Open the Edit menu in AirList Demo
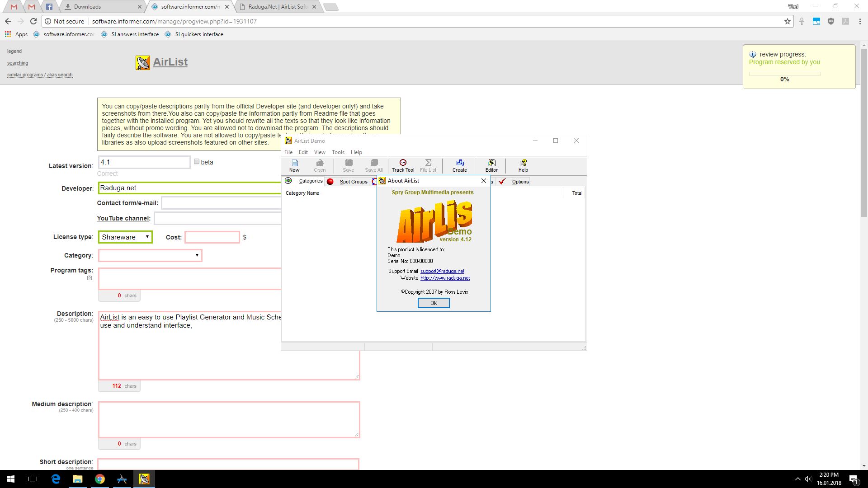 click(303, 152)
